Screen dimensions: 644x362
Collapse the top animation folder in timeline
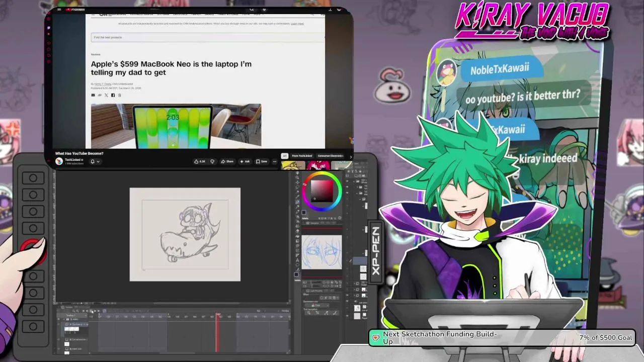click(x=64, y=319)
